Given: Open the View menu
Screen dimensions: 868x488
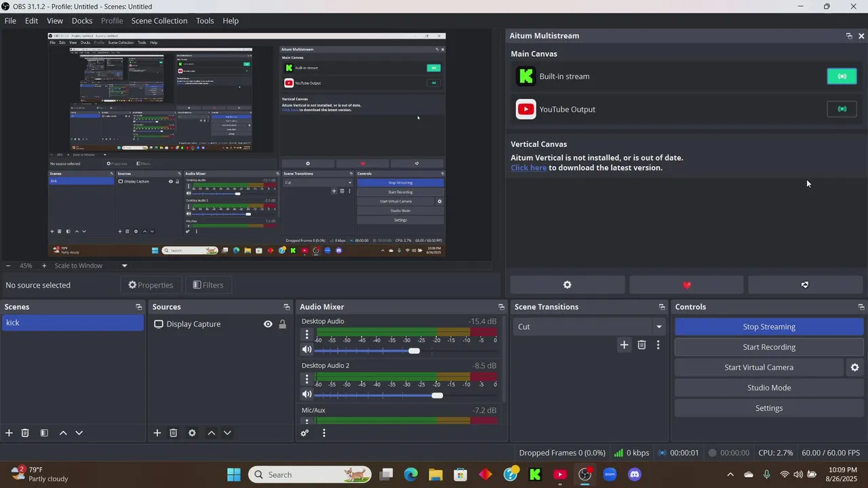Looking at the screenshot, I should click(55, 20).
